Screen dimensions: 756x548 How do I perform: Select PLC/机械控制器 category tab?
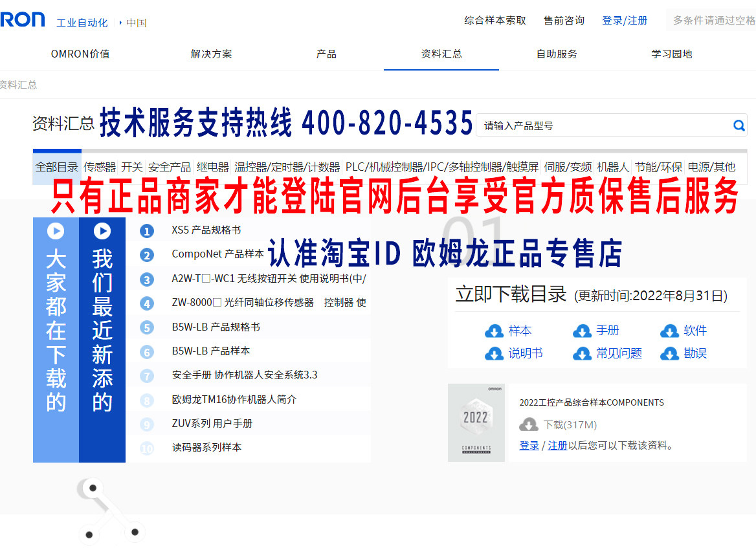click(442, 167)
